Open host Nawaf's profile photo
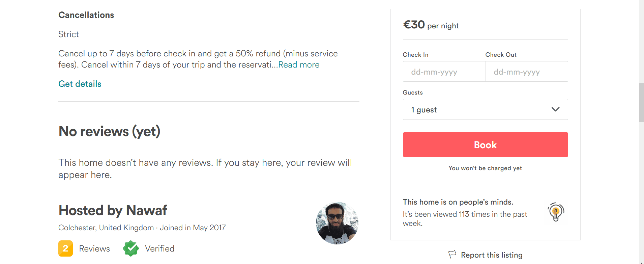The width and height of the screenshot is (644, 264). (337, 223)
